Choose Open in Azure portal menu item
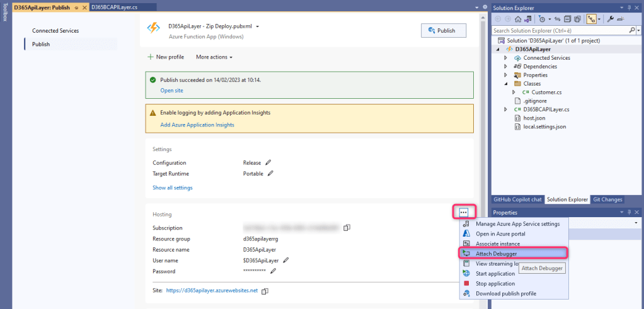The height and width of the screenshot is (309, 644). [x=500, y=234]
